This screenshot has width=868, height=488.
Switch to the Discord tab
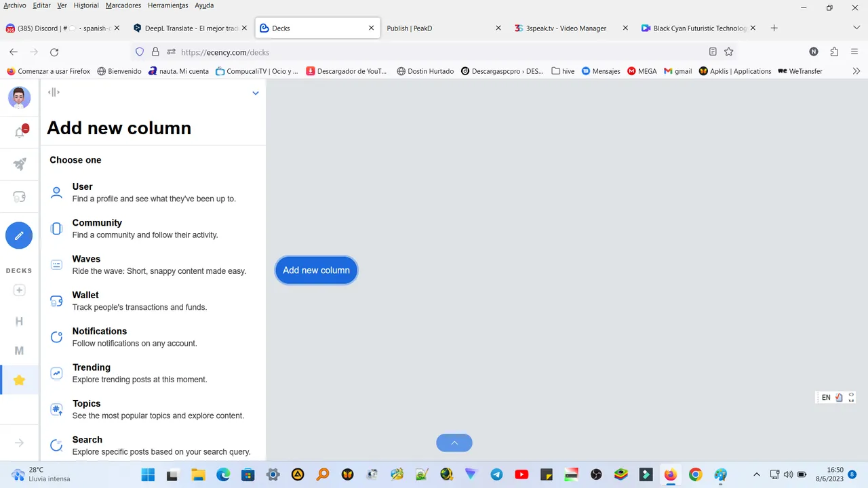(62, 28)
